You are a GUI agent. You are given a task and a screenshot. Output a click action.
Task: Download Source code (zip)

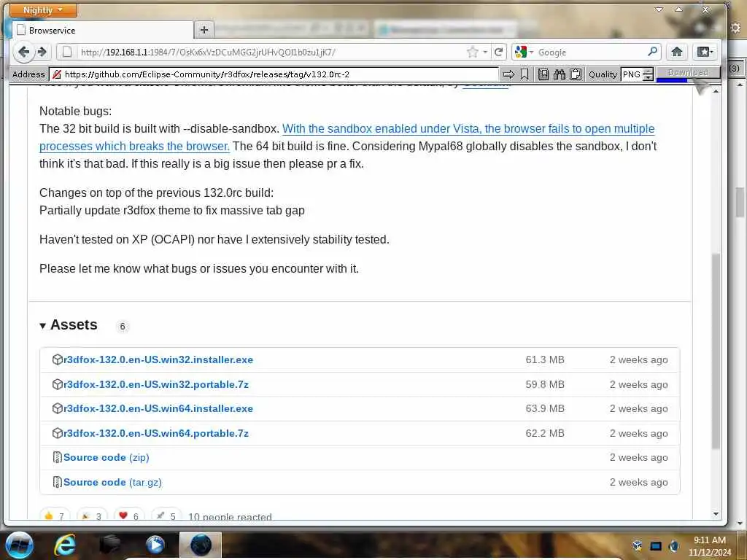click(107, 457)
